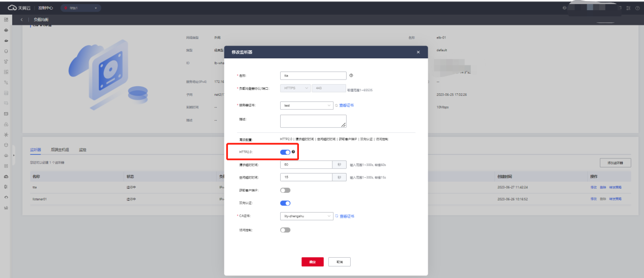The image size is (644, 278).
Task: Open the top sidebar grid icon
Action: (x=6, y=19)
